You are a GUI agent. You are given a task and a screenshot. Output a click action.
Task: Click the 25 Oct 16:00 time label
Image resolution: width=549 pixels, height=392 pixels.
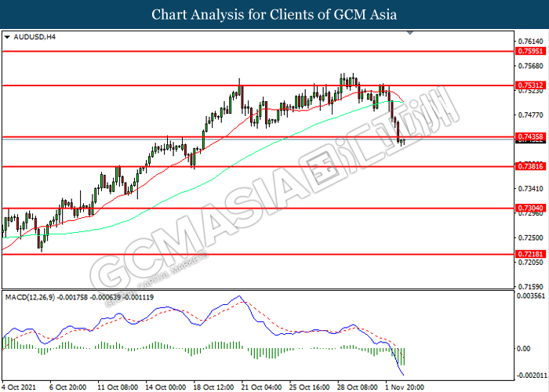point(309,387)
